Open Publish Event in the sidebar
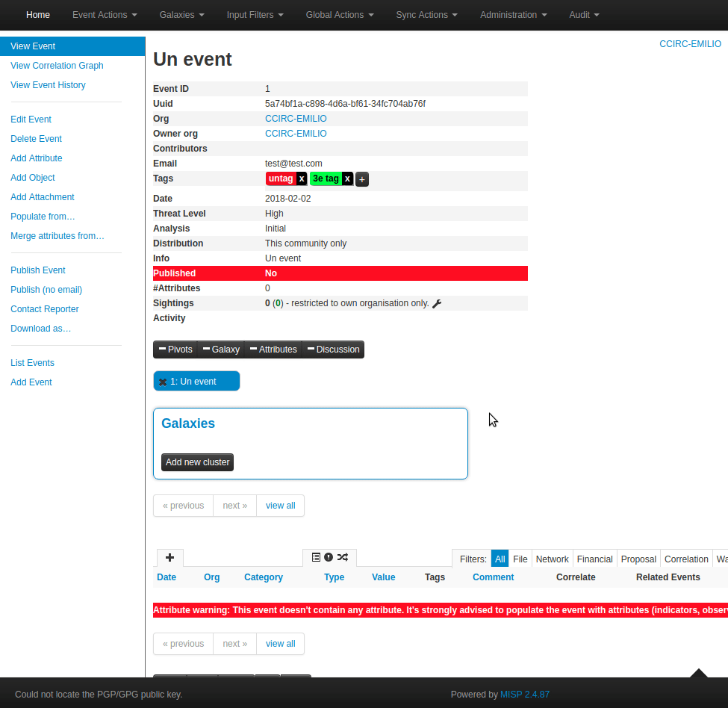This screenshot has width=728, height=708. coord(37,270)
